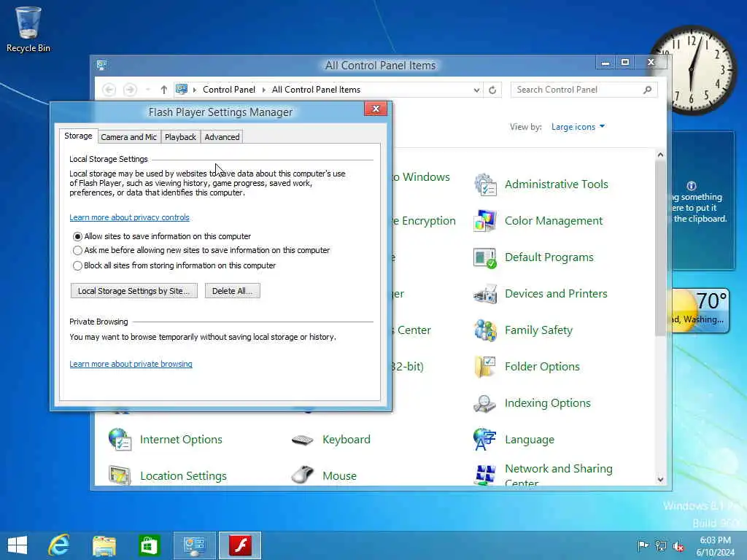Click the Control Panel Back arrow
The width and height of the screenshot is (747, 560).
[x=109, y=90]
